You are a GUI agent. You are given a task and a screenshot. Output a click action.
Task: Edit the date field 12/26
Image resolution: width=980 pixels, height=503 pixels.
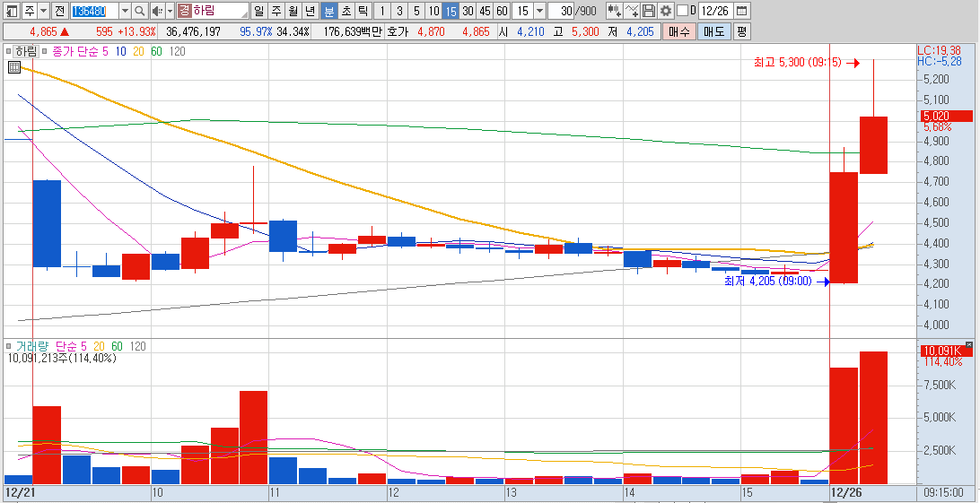(x=715, y=11)
